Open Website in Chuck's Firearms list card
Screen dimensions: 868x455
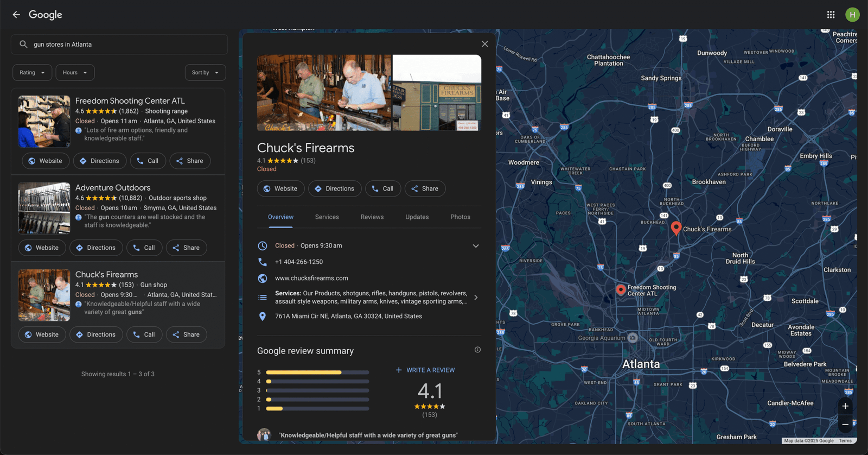(x=42, y=334)
